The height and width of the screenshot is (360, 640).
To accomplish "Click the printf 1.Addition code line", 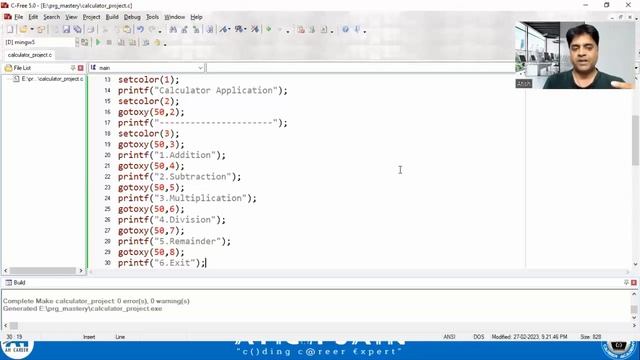I will tap(172, 155).
